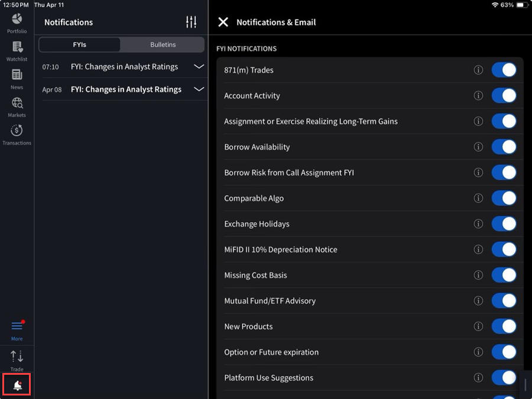Open the Markets globe icon
The height and width of the screenshot is (399, 532).
pos(17,107)
